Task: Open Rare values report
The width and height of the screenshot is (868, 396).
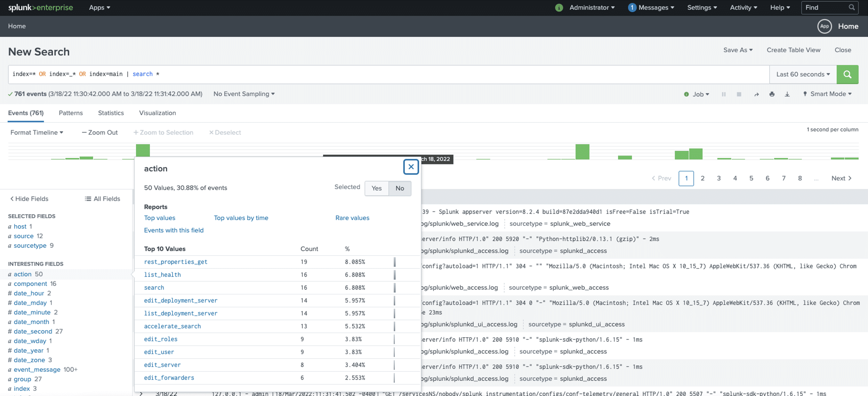Action: tap(352, 218)
